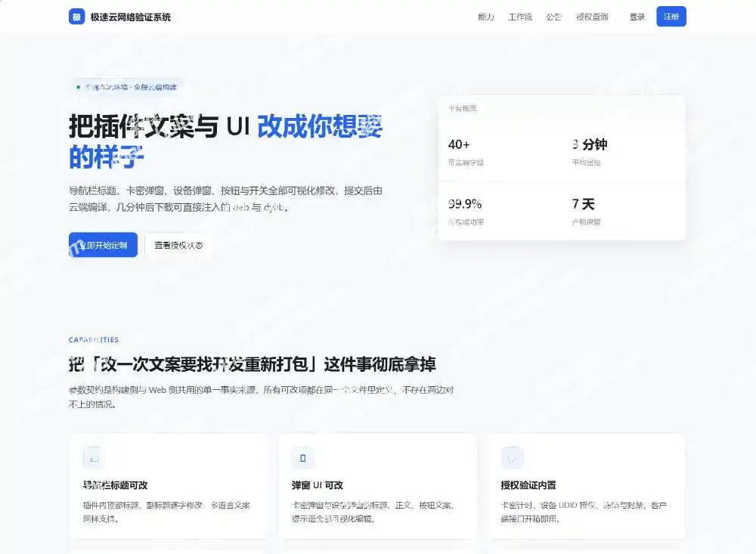Click the 40+ stat value
Viewport: 756px width, 554px height.
tap(459, 144)
